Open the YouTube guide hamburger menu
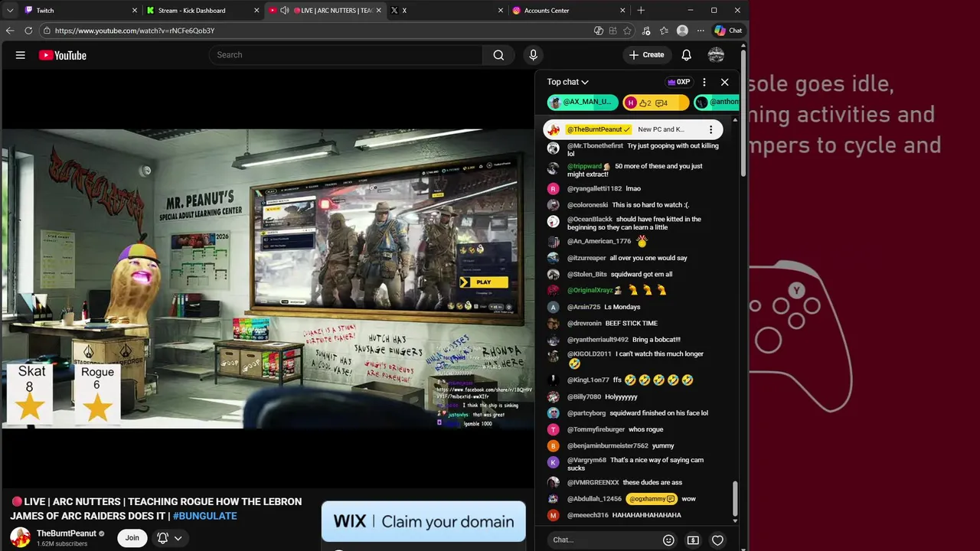Viewport: 980px width, 551px height. point(21,55)
